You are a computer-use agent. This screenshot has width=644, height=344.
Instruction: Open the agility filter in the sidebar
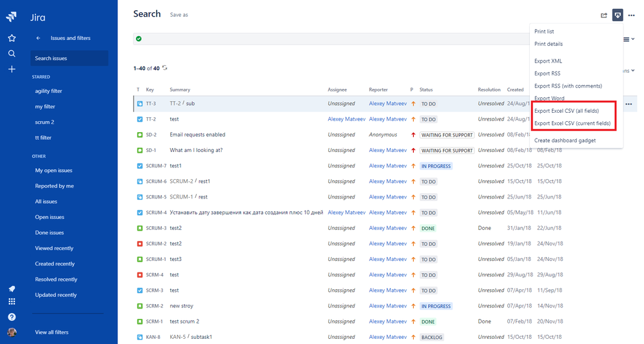(48, 91)
